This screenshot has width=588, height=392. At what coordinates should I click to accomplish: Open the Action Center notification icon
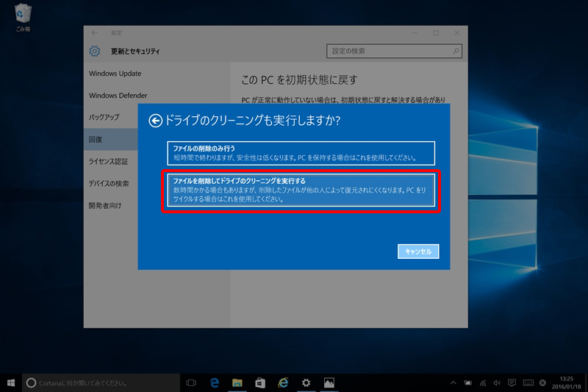coord(512,383)
